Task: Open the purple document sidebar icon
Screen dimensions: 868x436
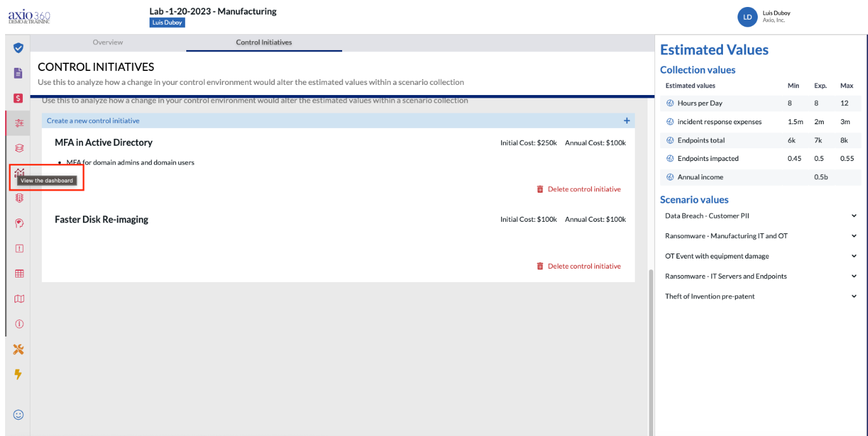Action: pos(18,73)
